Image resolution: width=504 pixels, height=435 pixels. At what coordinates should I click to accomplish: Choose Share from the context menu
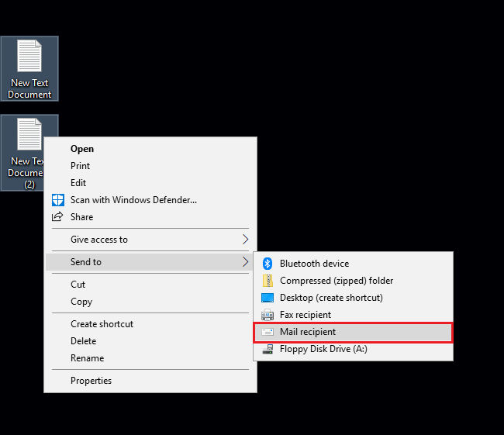point(150,217)
